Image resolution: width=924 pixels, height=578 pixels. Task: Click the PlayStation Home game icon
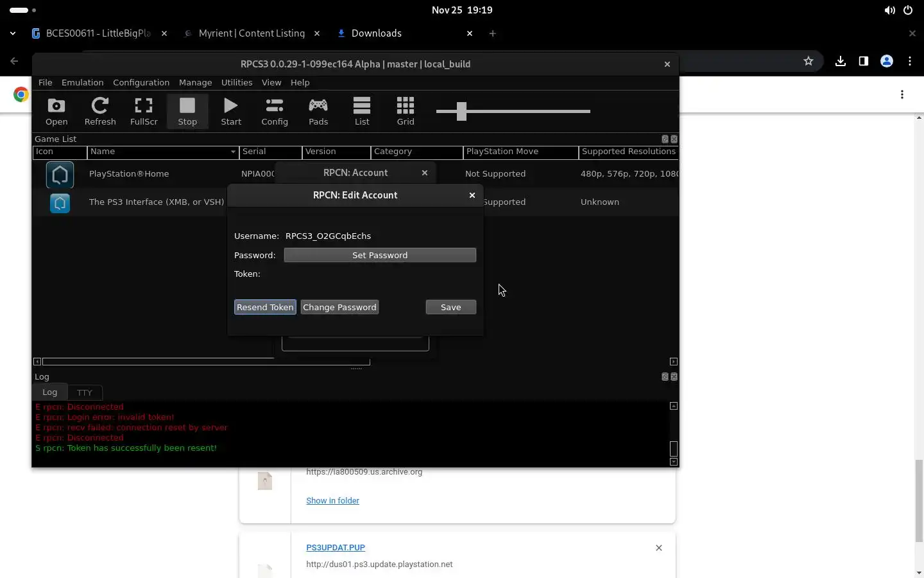pos(60,174)
